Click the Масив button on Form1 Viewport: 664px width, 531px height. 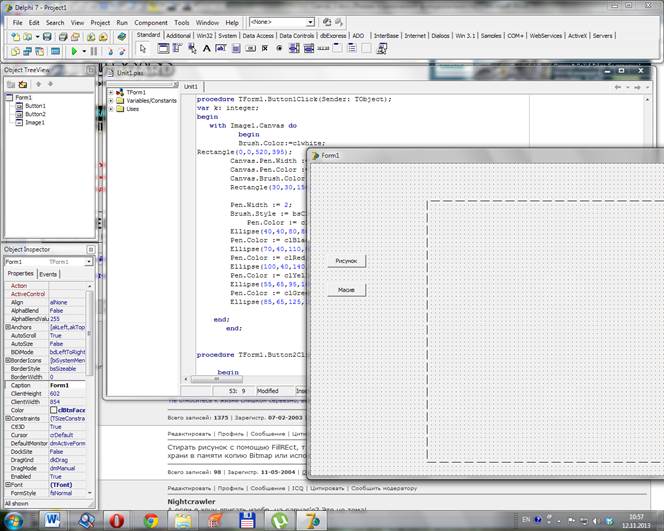point(346,290)
